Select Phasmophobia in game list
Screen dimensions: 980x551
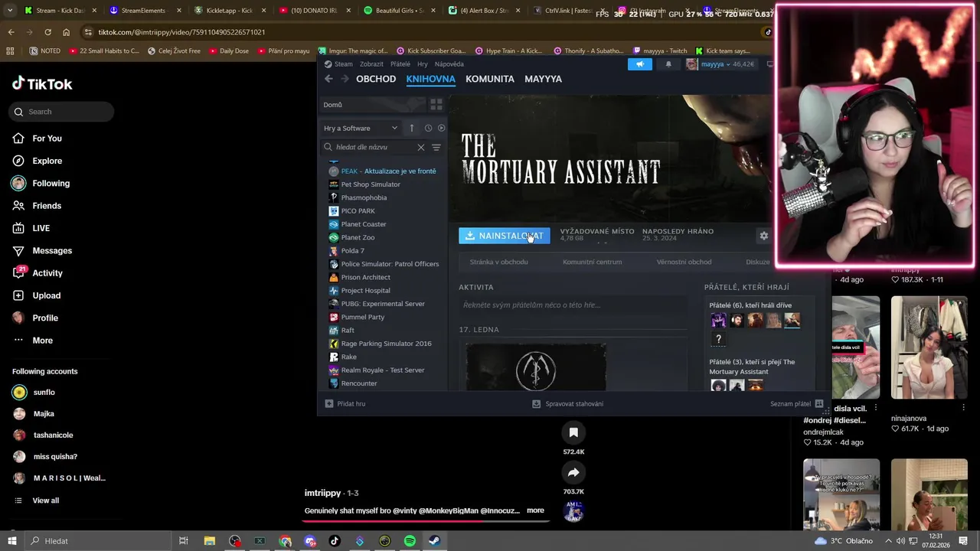[364, 197]
